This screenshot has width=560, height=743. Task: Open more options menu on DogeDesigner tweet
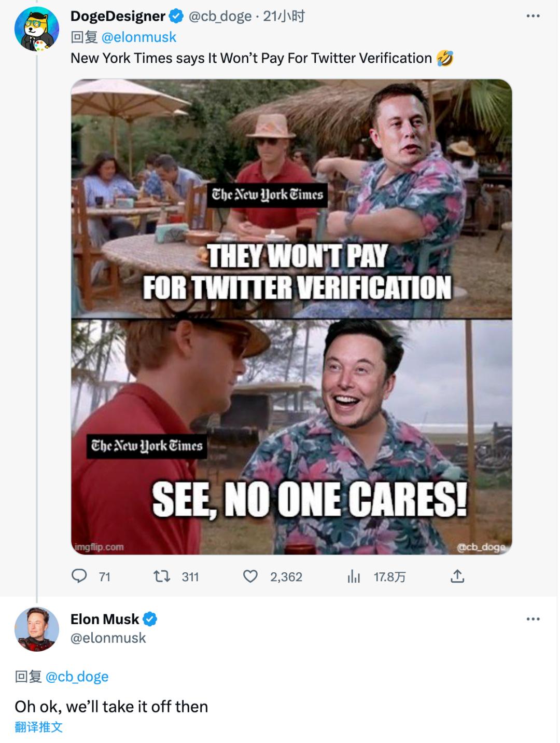point(533,17)
